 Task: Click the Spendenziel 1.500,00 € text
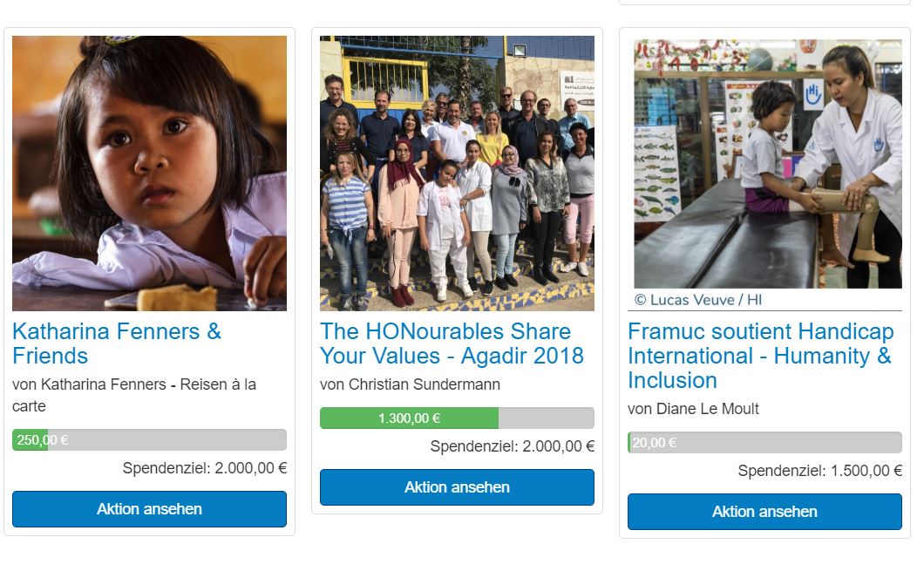click(x=819, y=471)
